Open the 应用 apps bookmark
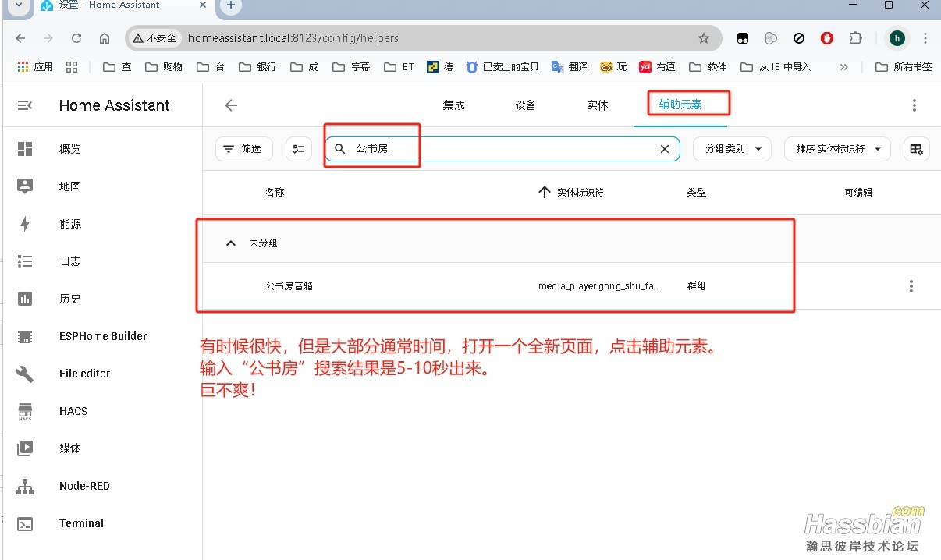The height and width of the screenshot is (560, 941). click(35, 67)
